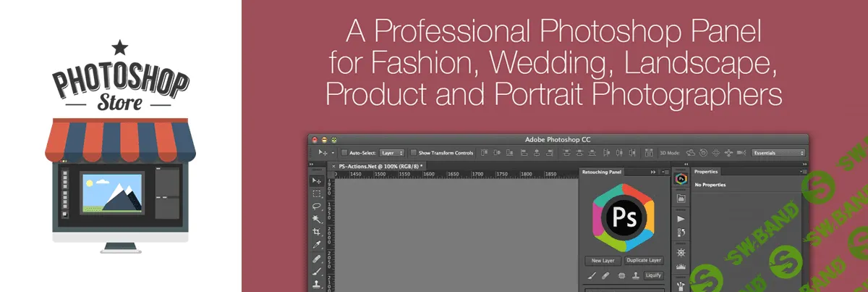Open the Essentials workspace dropdown

point(778,153)
